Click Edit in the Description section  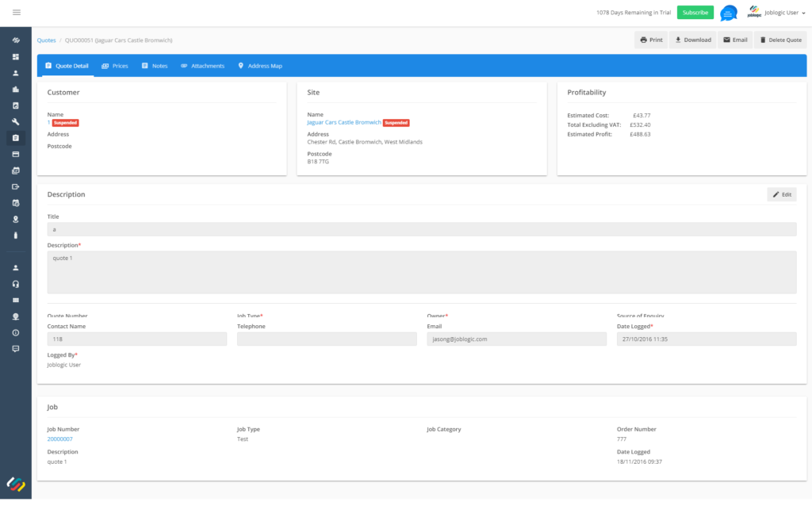tap(781, 194)
